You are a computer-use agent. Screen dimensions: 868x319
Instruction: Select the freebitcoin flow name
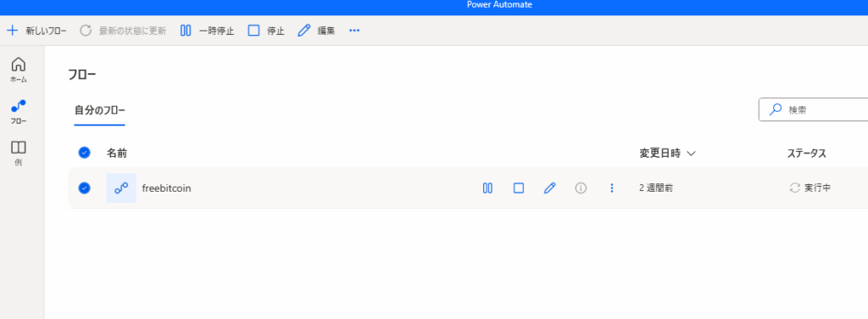[167, 188]
